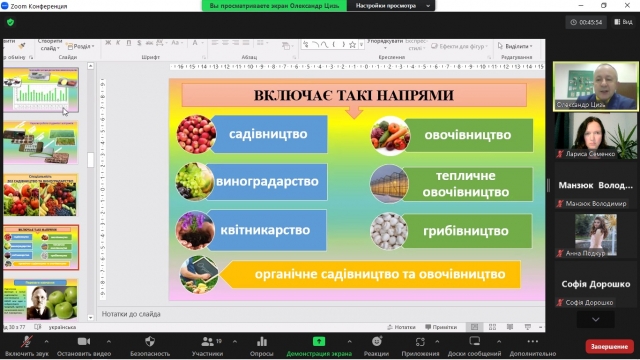
Task: Open Опросы polls
Action: pyautogui.click(x=262, y=346)
